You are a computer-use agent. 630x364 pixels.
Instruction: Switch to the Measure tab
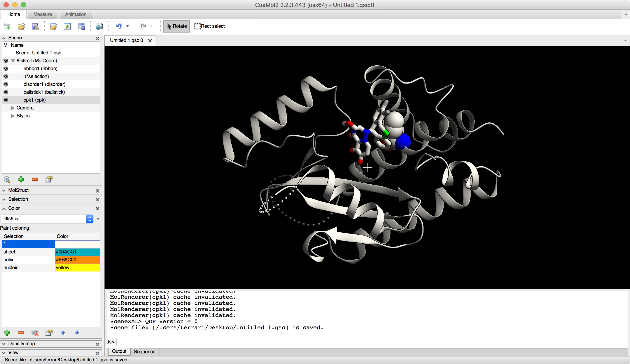pos(42,14)
